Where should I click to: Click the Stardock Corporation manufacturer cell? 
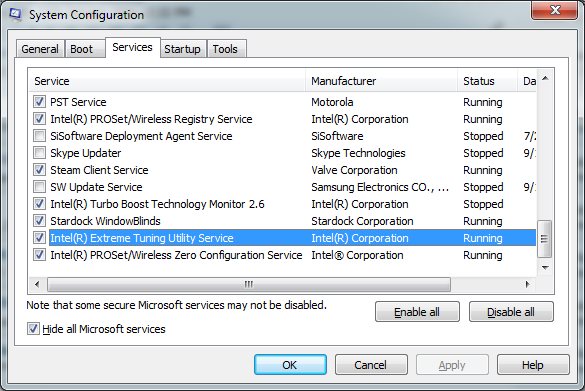pos(362,221)
